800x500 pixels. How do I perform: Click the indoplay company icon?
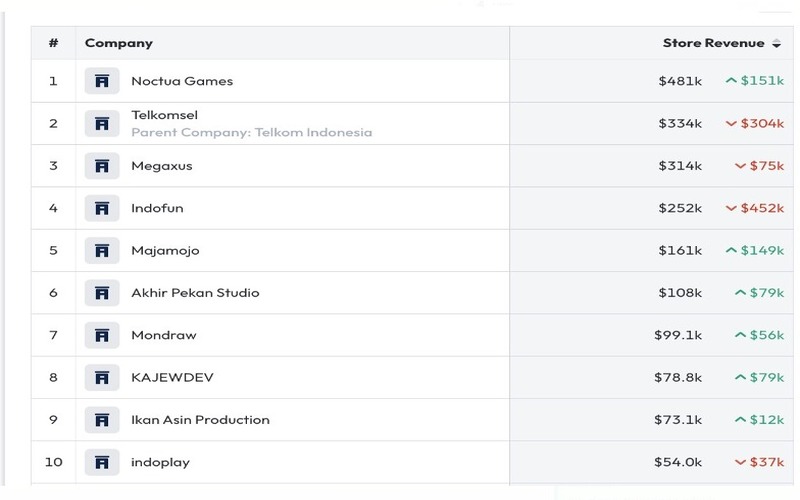pyautogui.click(x=102, y=462)
